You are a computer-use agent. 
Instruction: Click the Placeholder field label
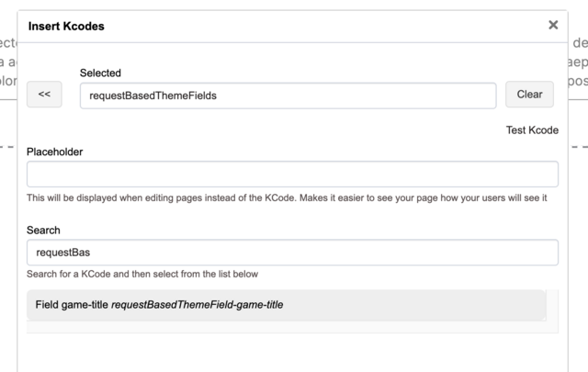55,152
